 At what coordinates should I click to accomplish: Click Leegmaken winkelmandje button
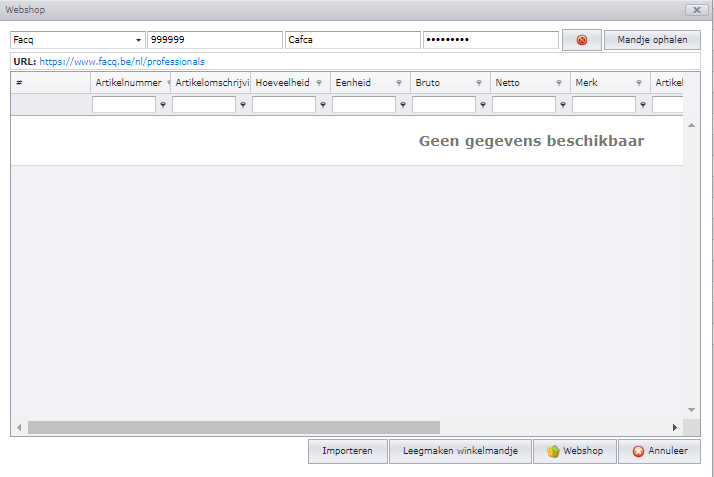coord(460,451)
